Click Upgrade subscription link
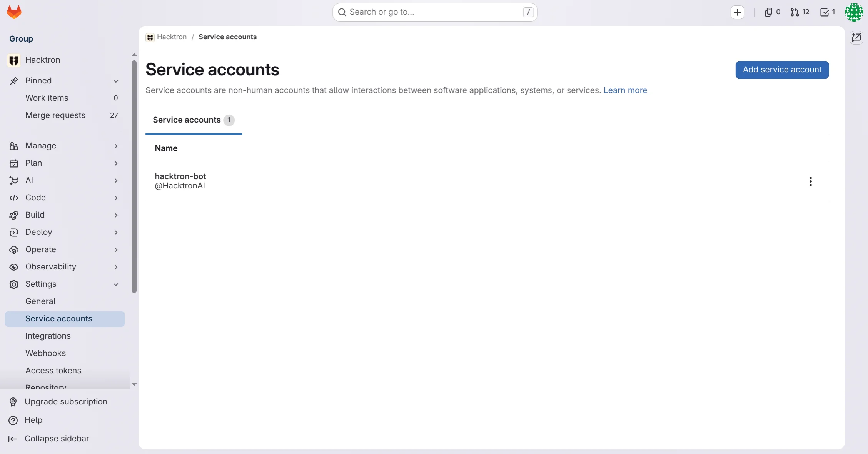Screen dimensions: 868x454 (x=66, y=402)
